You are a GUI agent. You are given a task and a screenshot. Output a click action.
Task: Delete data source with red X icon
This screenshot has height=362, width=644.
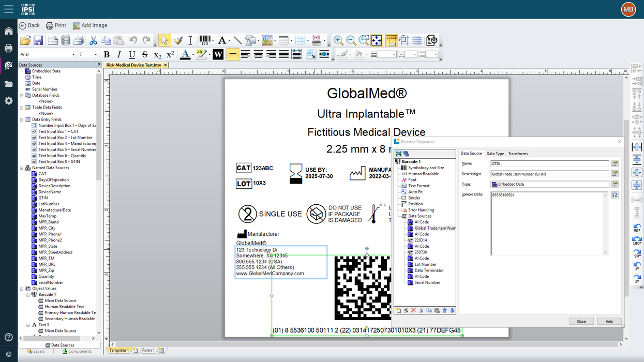[x=413, y=310]
